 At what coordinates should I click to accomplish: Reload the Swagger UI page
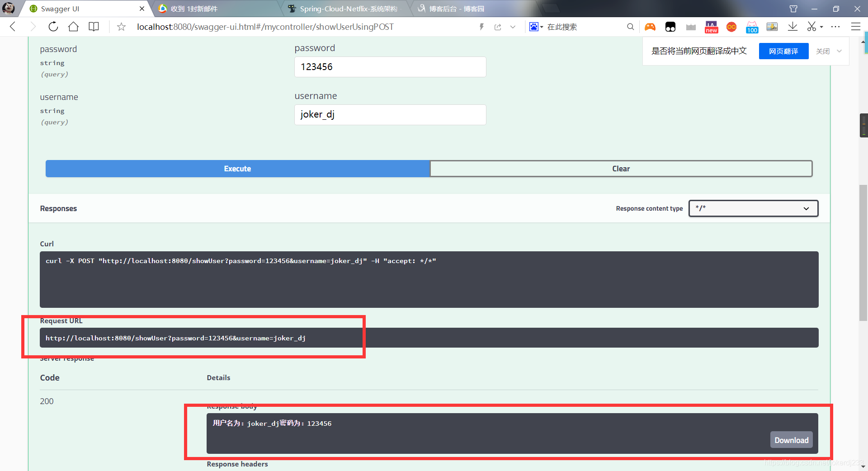click(x=53, y=27)
